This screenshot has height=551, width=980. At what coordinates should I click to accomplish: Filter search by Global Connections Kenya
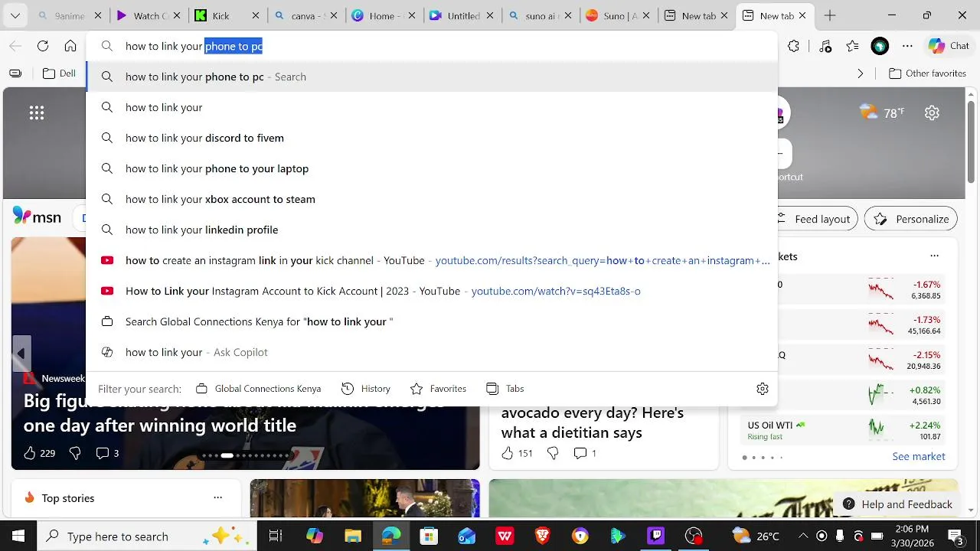click(x=258, y=389)
